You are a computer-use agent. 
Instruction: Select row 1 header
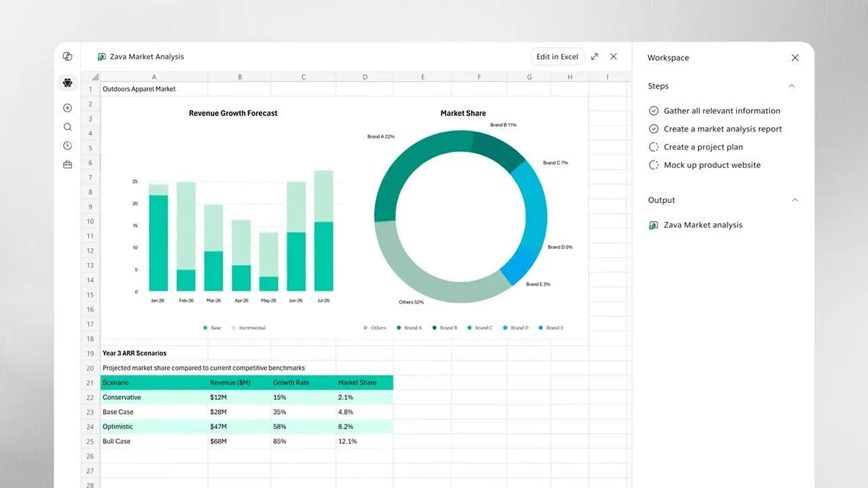(x=91, y=89)
